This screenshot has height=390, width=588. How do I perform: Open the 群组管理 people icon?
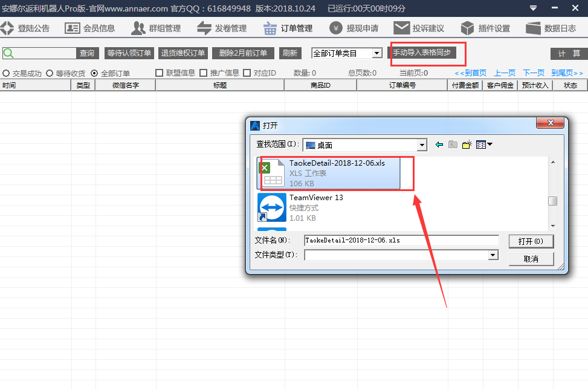pos(138,28)
